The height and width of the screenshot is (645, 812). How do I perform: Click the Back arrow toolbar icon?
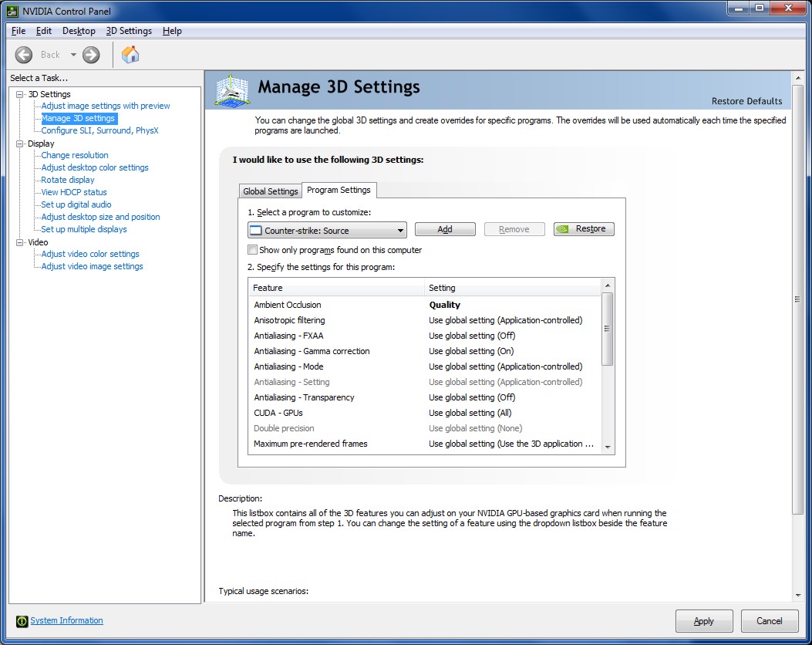24,55
